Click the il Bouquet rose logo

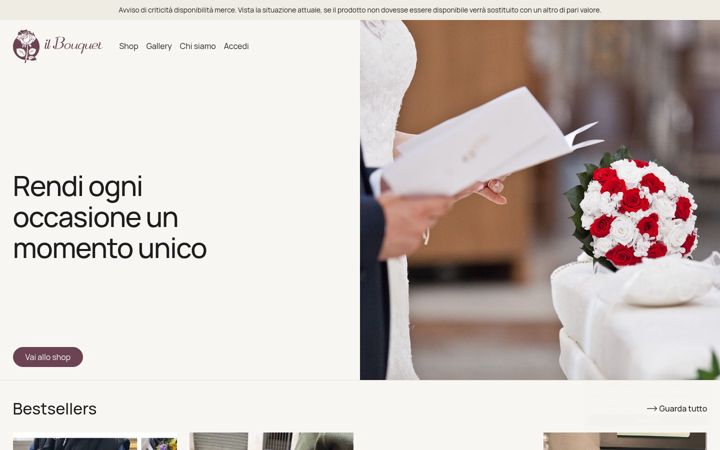click(x=57, y=46)
